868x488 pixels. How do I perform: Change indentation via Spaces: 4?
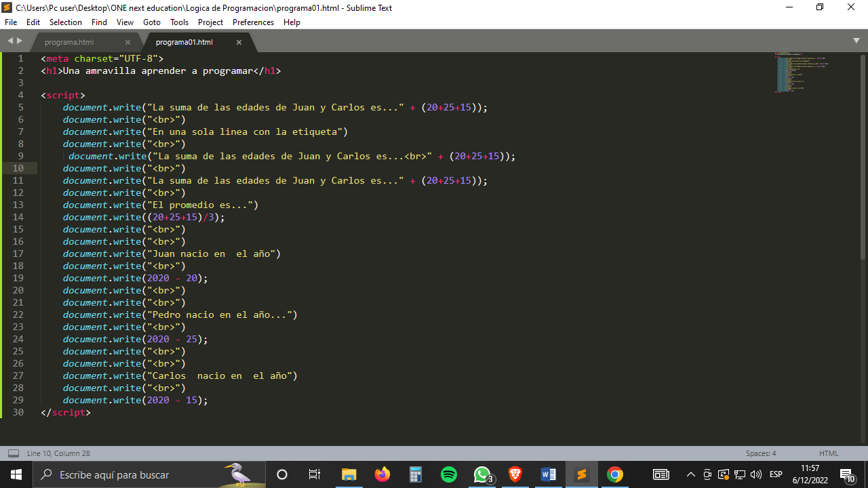(761, 453)
